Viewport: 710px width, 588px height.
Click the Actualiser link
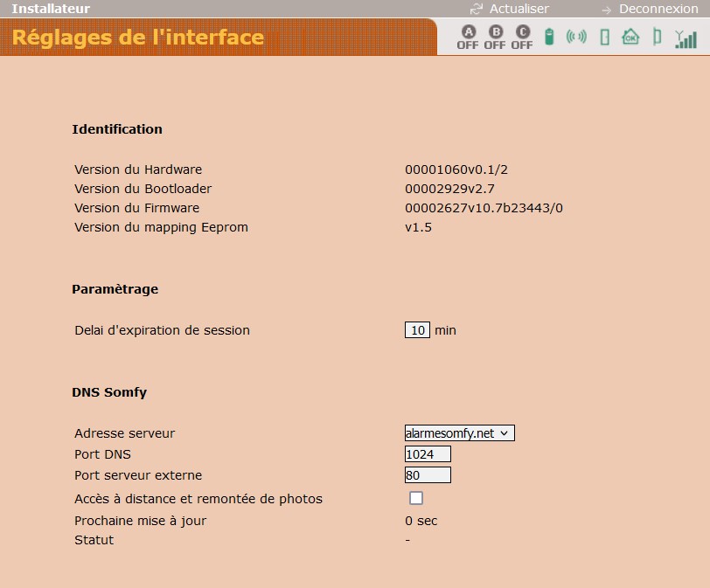pyautogui.click(x=519, y=9)
